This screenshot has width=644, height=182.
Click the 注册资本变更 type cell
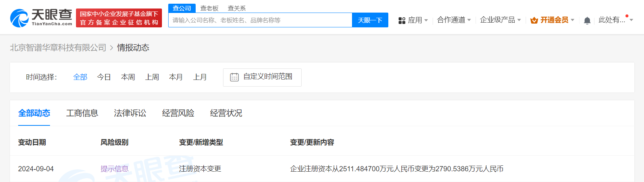[200, 169]
